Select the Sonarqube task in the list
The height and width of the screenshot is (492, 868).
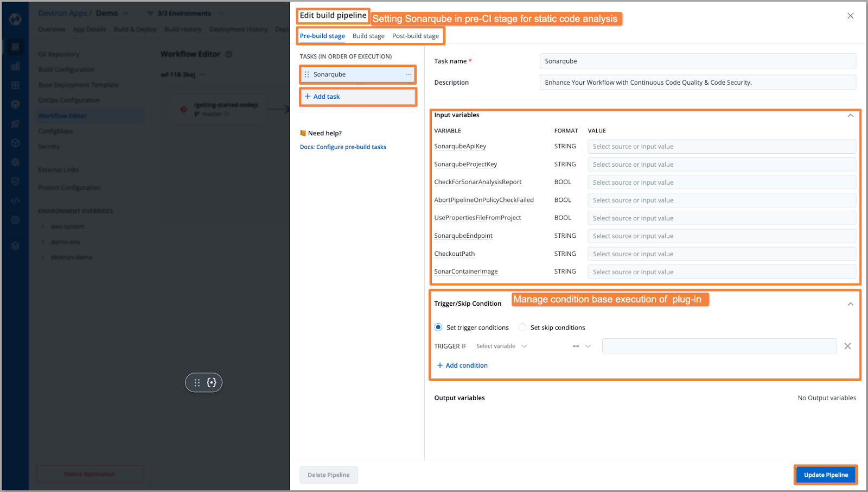coord(358,74)
